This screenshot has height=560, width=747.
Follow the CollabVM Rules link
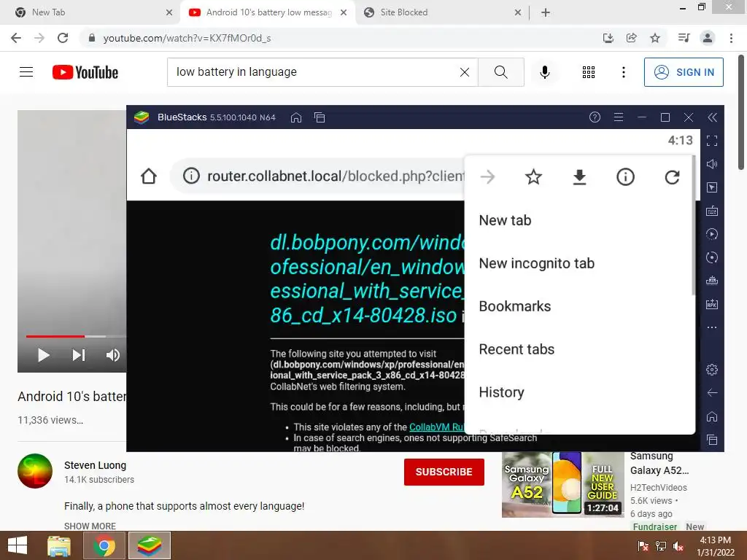pos(436,427)
